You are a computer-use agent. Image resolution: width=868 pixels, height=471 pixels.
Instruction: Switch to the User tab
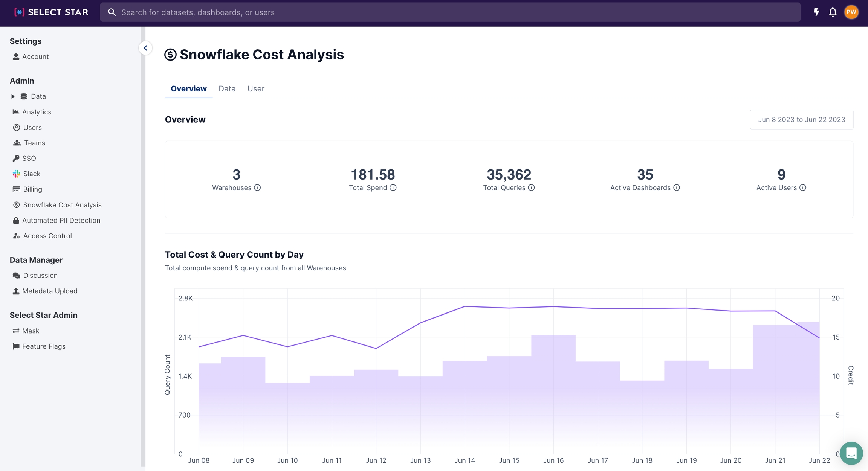(x=256, y=88)
